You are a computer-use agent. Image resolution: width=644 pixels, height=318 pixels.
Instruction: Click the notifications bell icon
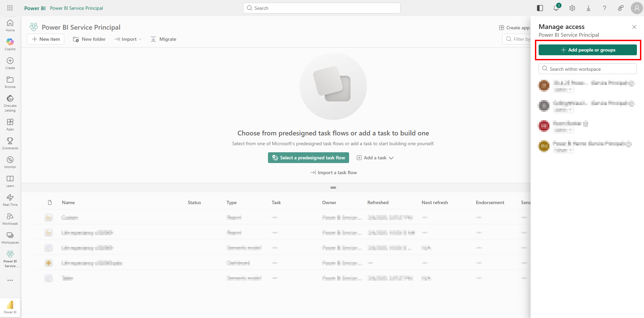(556, 8)
